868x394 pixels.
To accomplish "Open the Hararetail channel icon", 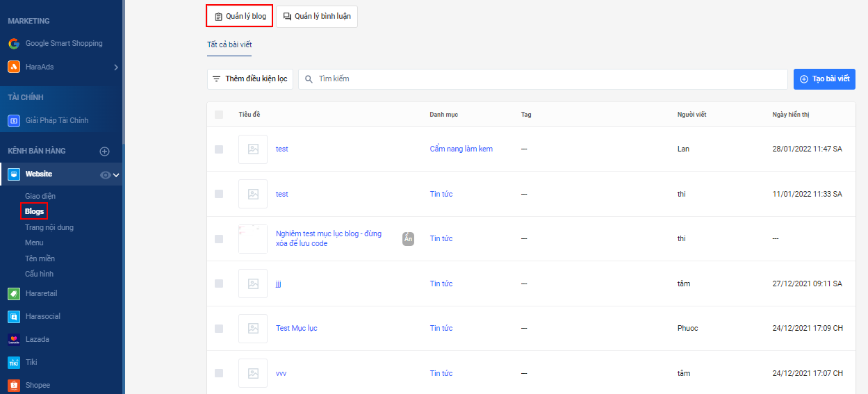I will pyautogui.click(x=13, y=293).
